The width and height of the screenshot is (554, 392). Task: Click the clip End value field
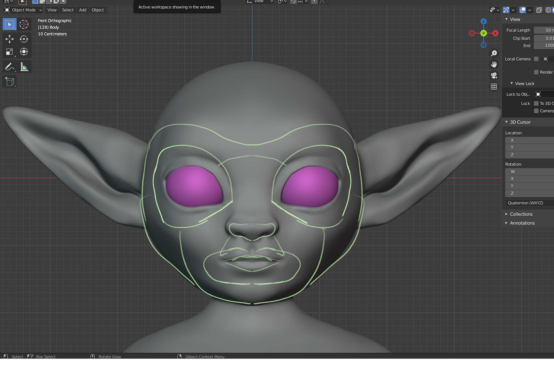pyautogui.click(x=544, y=46)
